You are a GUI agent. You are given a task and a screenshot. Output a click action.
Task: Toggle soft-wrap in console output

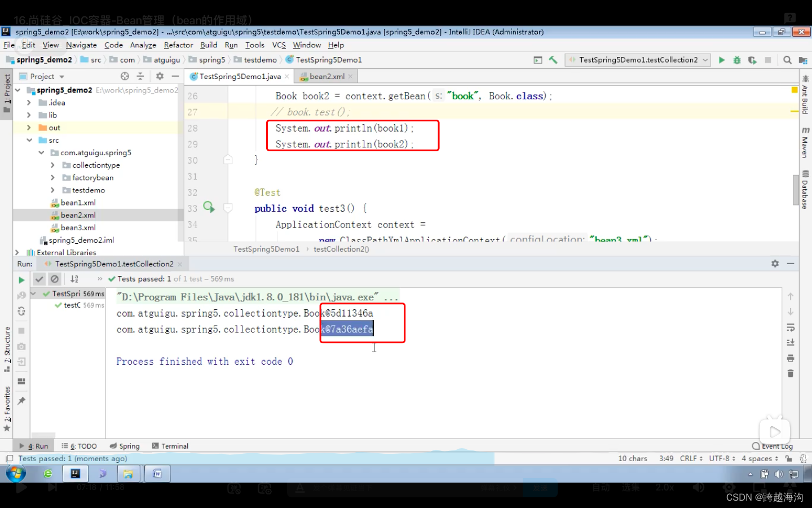click(791, 327)
